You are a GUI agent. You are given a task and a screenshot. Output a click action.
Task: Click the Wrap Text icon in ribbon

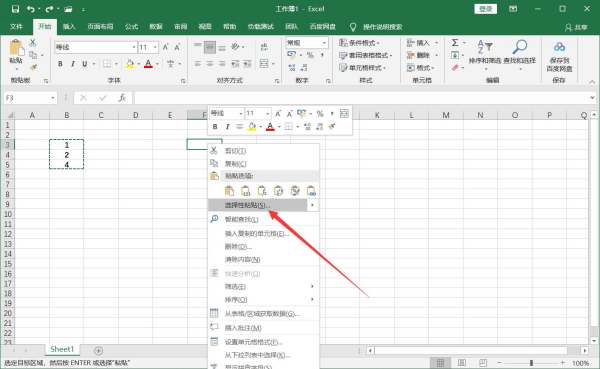(x=264, y=47)
